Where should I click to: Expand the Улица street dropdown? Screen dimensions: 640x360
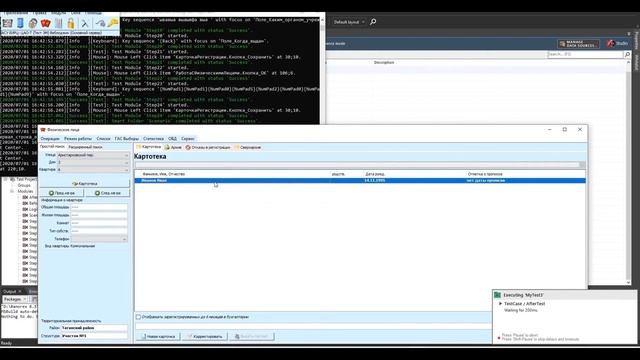pyautogui.click(x=126, y=156)
